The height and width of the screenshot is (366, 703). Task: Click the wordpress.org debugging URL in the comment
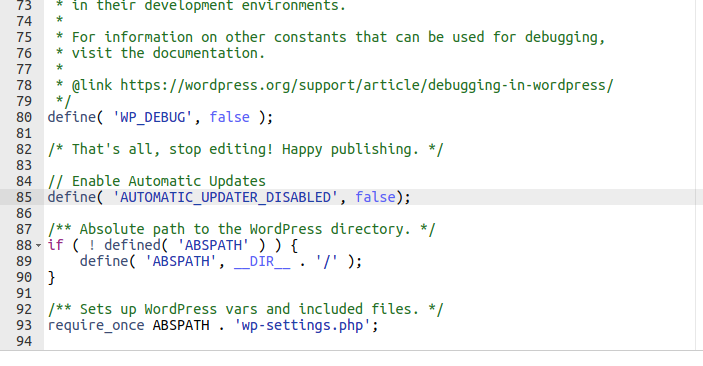tap(366, 85)
